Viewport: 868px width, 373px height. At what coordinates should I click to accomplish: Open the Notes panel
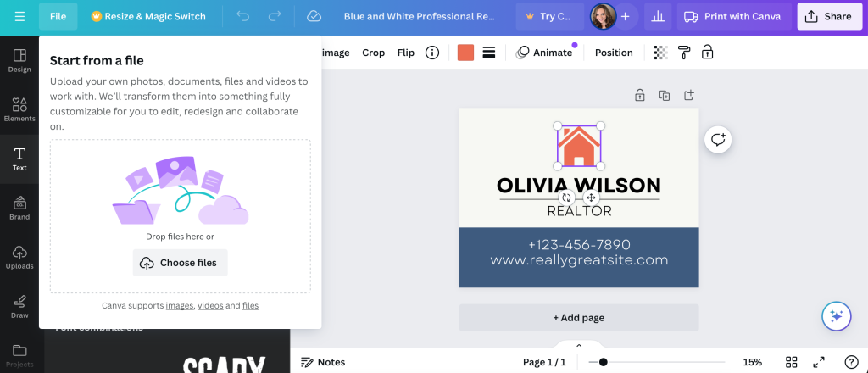click(x=323, y=362)
